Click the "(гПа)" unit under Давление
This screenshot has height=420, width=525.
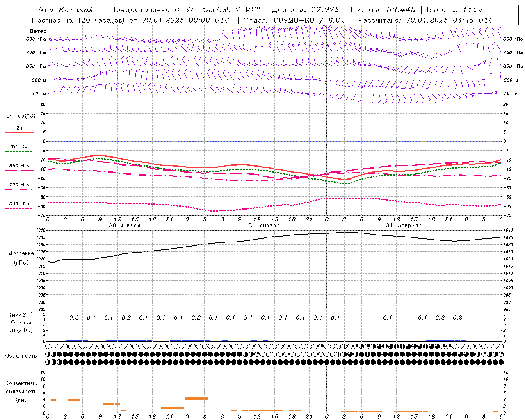21,262
